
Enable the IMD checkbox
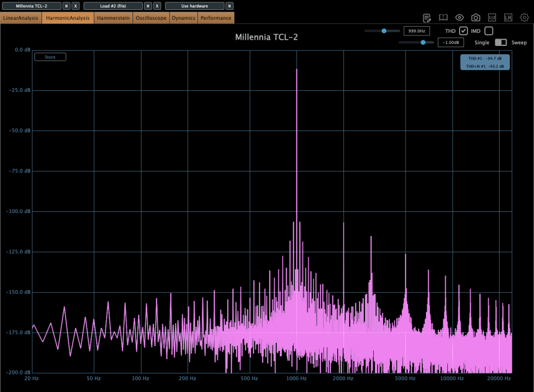489,31
